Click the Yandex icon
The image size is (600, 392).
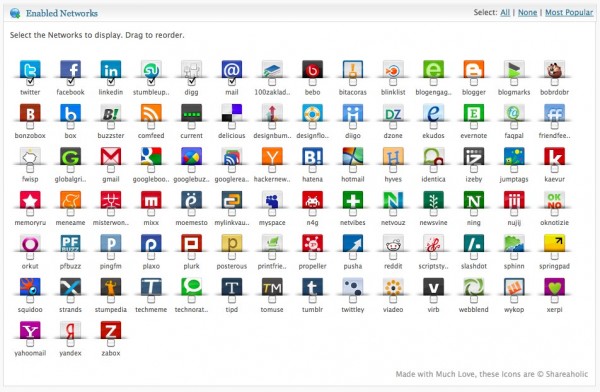pos(70,330)
